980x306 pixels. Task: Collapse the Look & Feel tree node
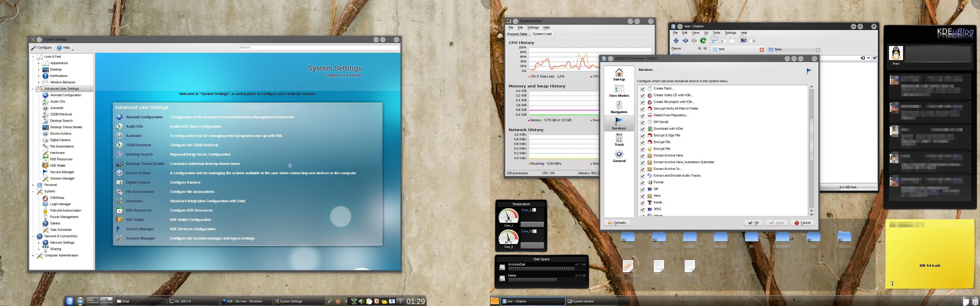pos(33,57)
